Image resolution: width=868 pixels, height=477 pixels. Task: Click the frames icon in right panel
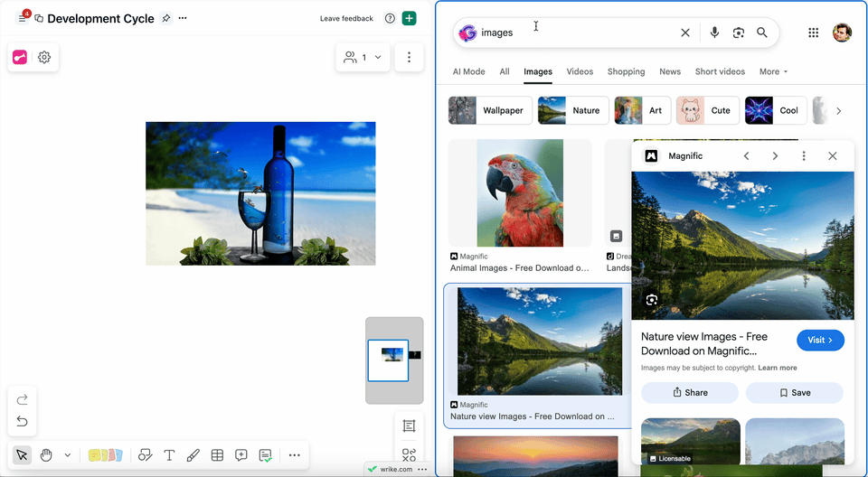pyautogui.click(x=409, y=426)
